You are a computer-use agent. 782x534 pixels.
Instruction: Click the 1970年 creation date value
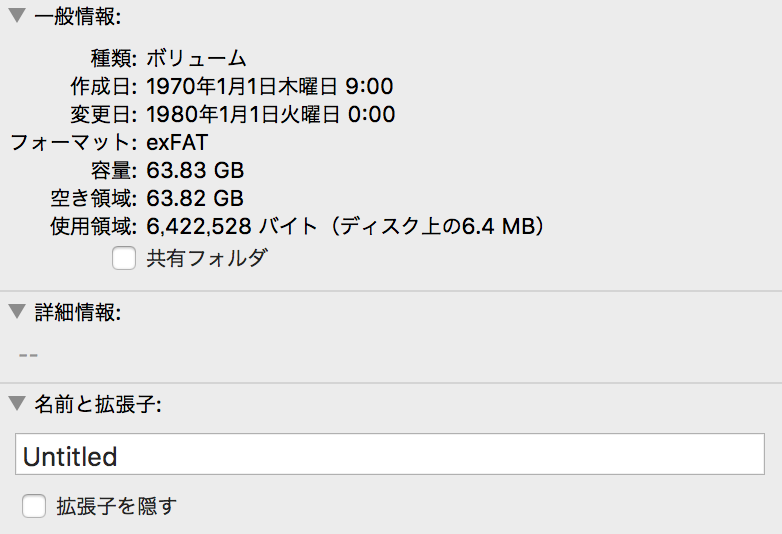coord(270,86)
